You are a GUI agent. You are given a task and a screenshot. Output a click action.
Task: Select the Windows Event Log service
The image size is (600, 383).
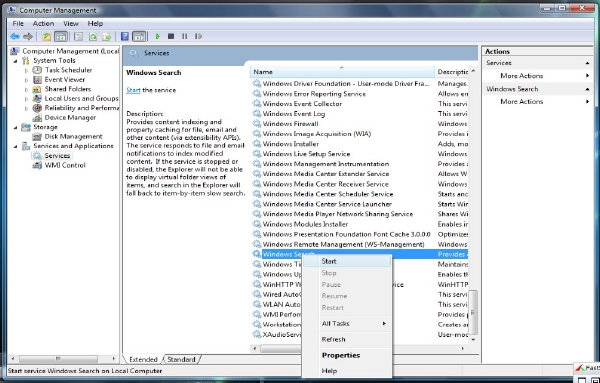click(360, 114)
